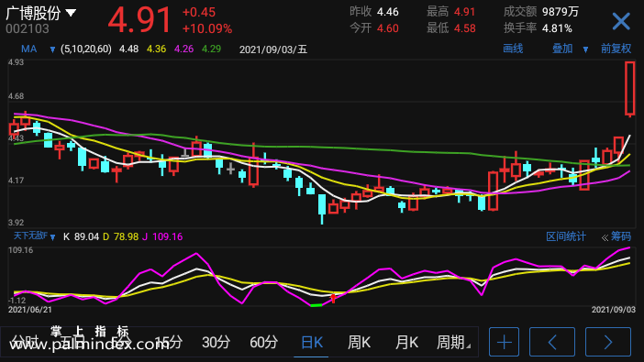Open 区间统计 range statistics

click(x=565, y=236)
